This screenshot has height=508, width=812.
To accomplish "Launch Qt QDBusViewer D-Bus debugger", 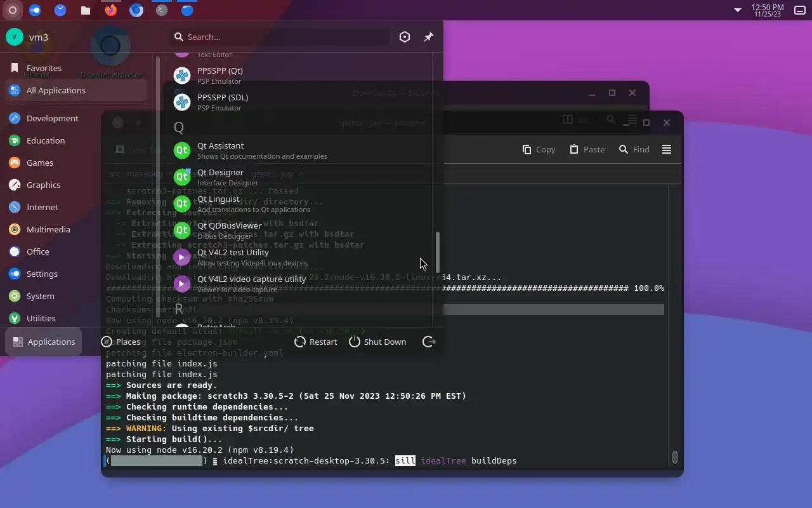I will pyautogui.click(x=298, y=231).
